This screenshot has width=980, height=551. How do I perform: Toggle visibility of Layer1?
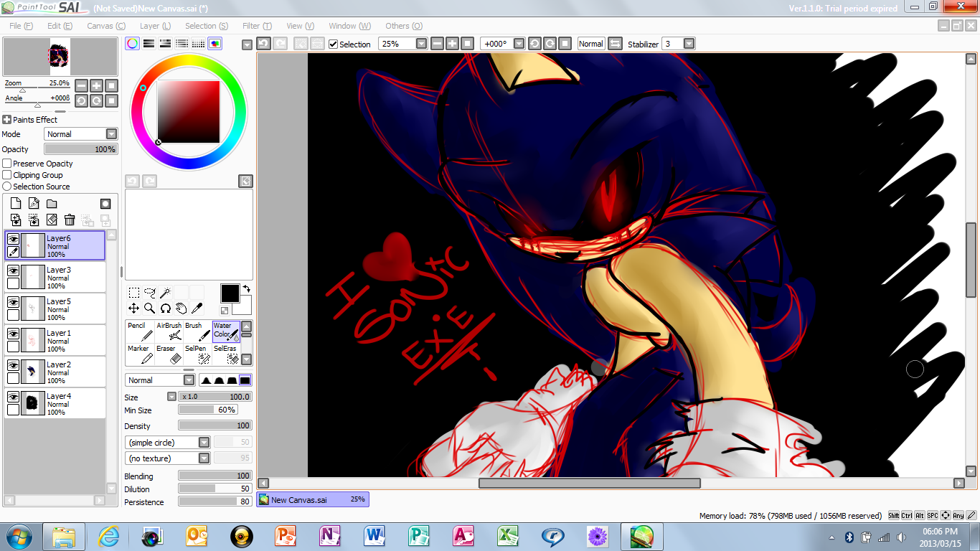pos(13,334)
